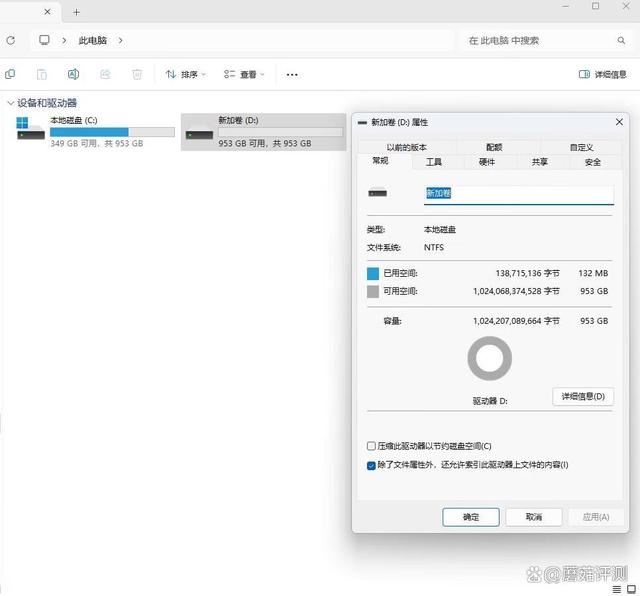Switch to the 工具 tab
The image size is (640, 596).
coord(434,162)
